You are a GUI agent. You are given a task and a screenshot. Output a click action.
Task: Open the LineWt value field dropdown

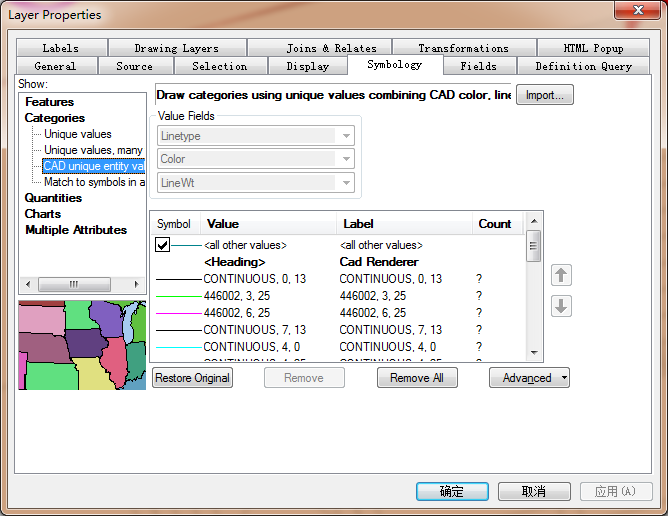pos(346,183)
